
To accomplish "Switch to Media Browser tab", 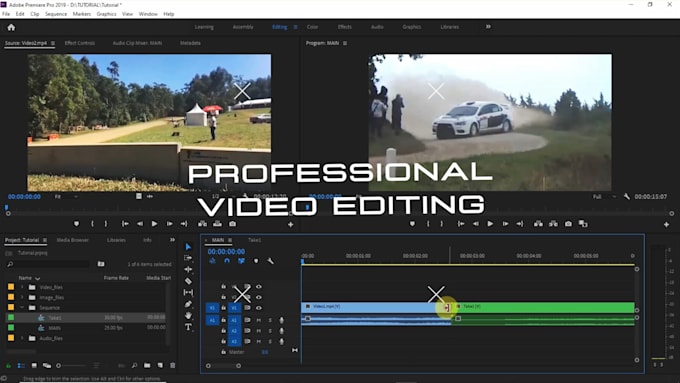I will click(x=72, y=240).
